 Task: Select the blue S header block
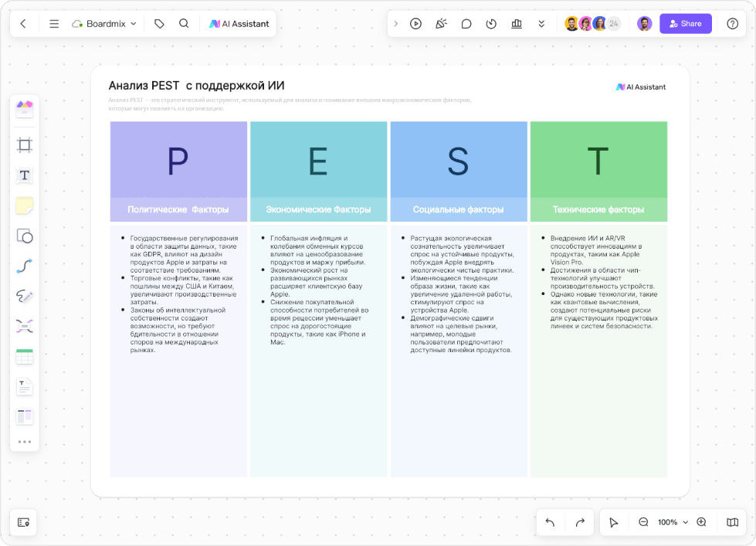459,160
